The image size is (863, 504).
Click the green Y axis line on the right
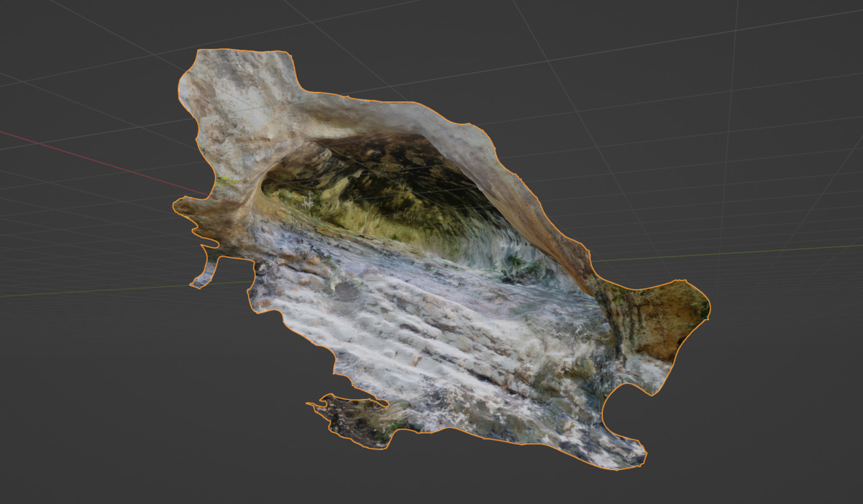tap(755, 252)
